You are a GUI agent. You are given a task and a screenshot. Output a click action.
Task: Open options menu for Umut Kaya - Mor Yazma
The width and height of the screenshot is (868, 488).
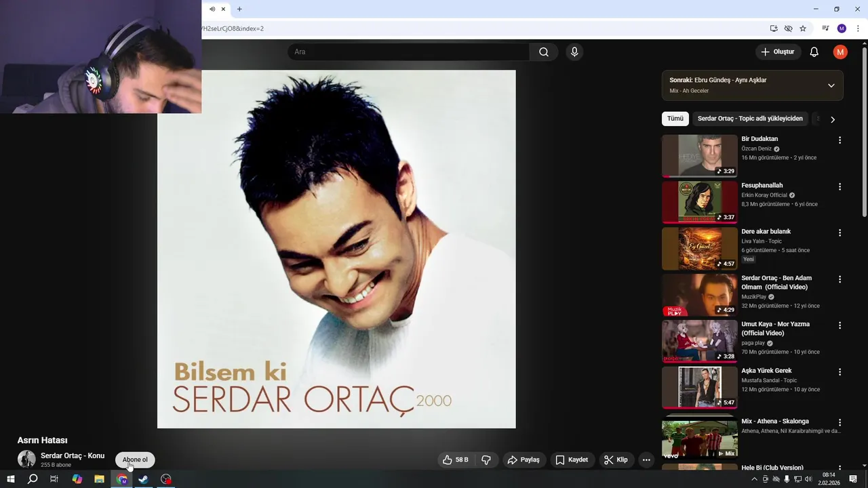(x=840, y=325)
